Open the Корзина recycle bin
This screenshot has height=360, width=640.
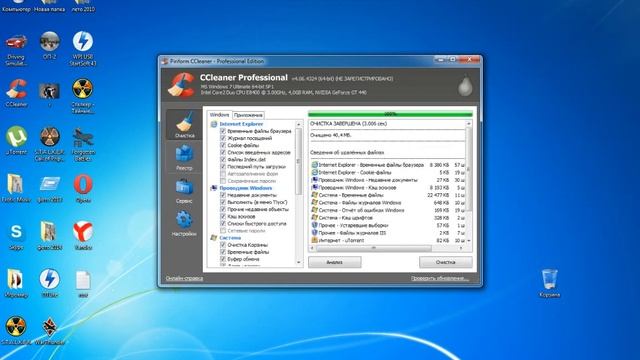click(x=549, y=283)
